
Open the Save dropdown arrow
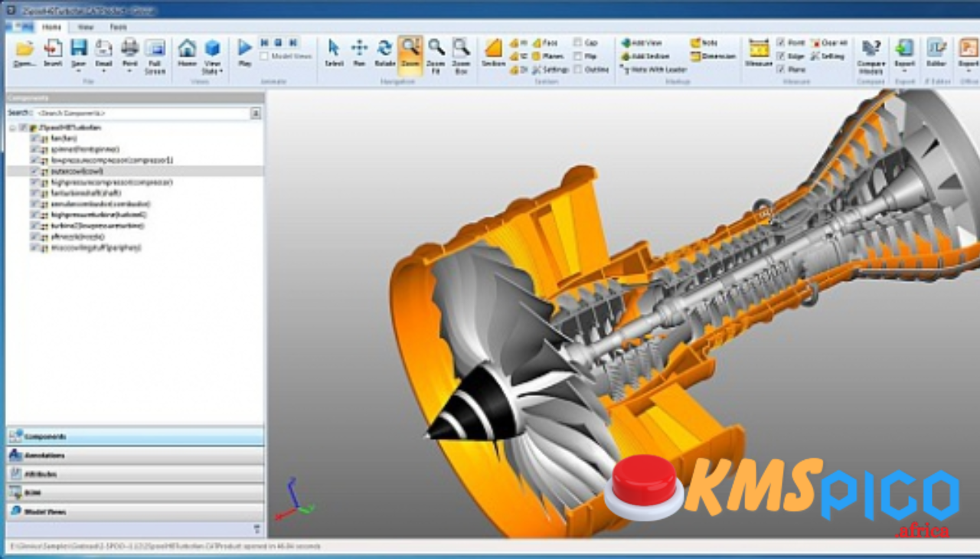79,70
